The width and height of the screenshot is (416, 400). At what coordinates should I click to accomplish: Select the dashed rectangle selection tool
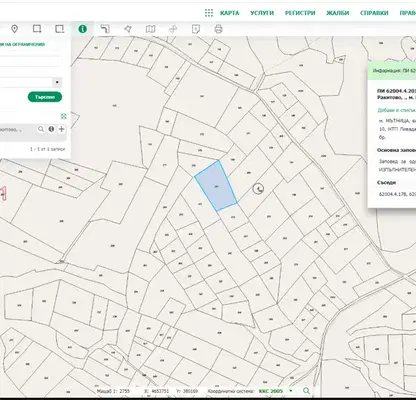60,29
